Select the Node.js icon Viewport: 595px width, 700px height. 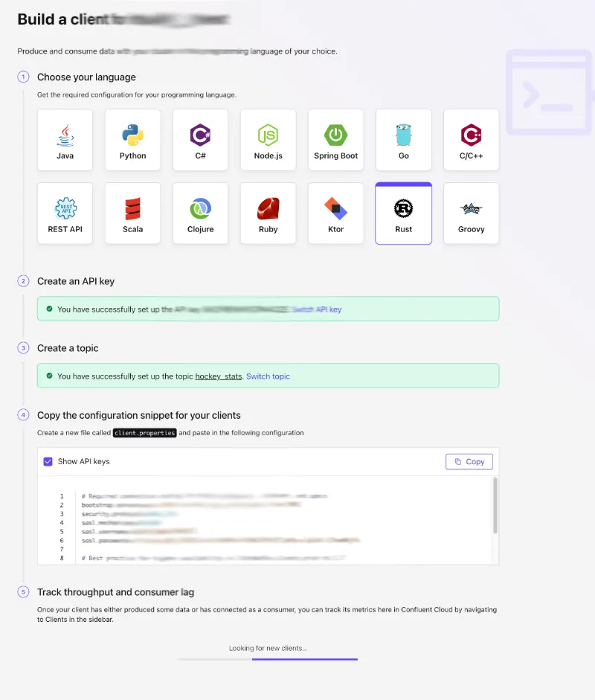[268, 135]
